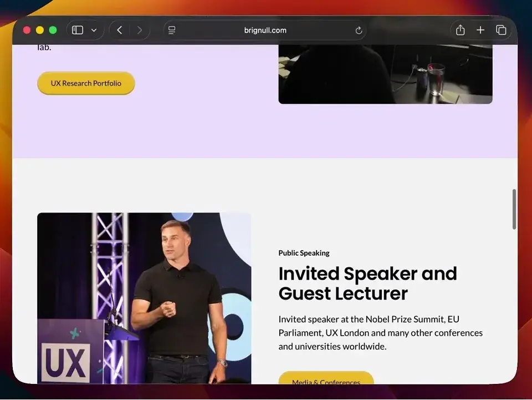Open the Share menu icon
Viewport: 532px width, 400px height.
point(460,30)
